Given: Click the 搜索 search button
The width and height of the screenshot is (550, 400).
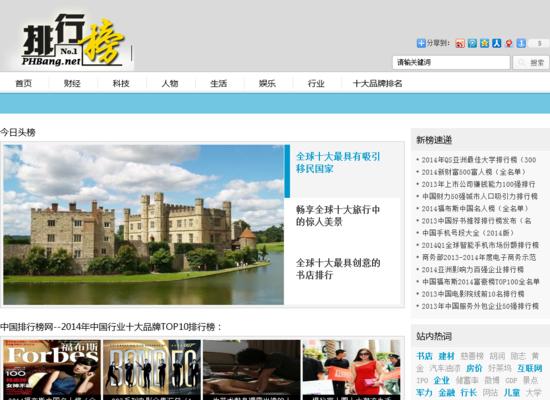Looking at the screenshot, I should tap(531, 62).
